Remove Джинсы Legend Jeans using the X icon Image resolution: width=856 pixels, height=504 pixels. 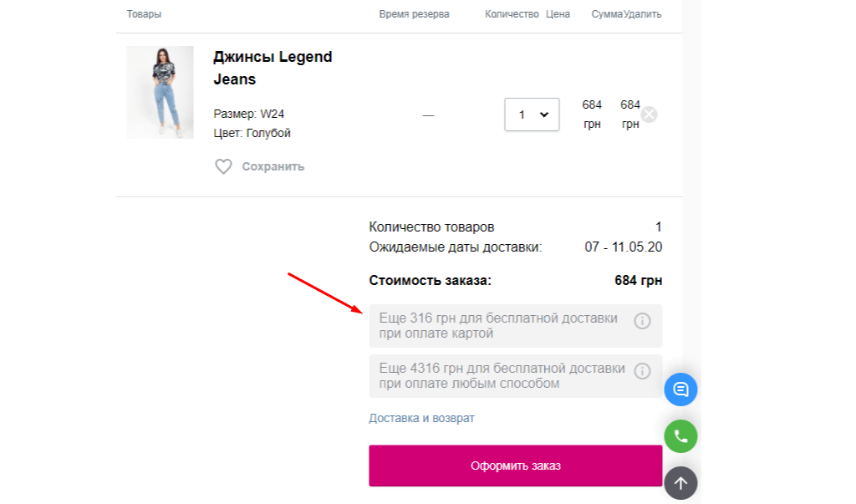pyautogui.click(x=650, y=115)
